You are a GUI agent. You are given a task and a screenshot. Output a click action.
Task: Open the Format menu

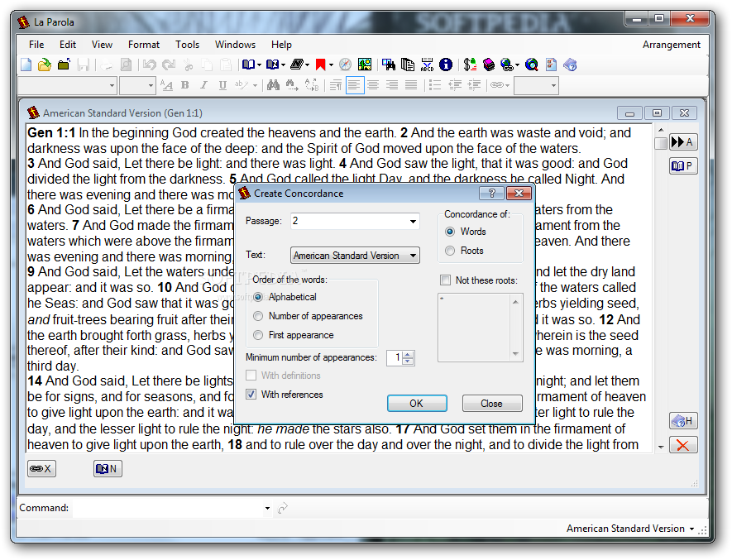click(144, 45)
